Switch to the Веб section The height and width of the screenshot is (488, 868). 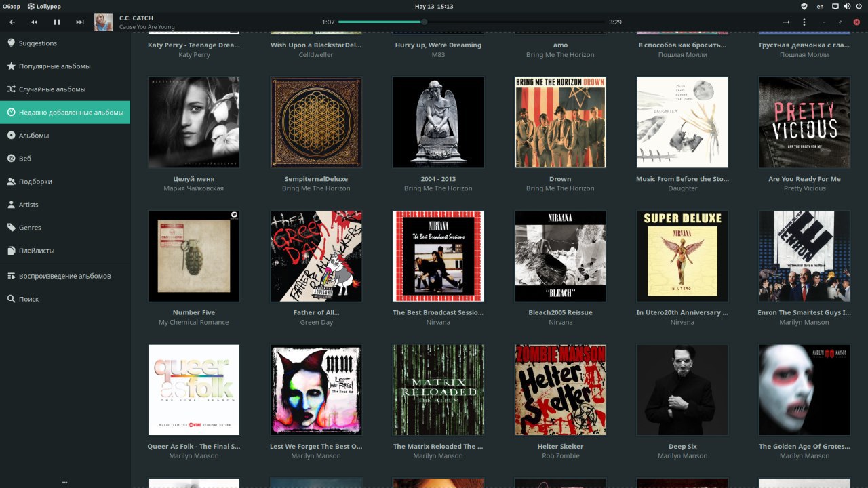coord(25,159)
